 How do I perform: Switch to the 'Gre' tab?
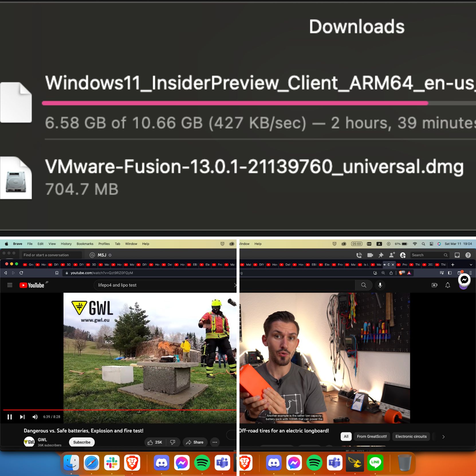click(28, 265)
